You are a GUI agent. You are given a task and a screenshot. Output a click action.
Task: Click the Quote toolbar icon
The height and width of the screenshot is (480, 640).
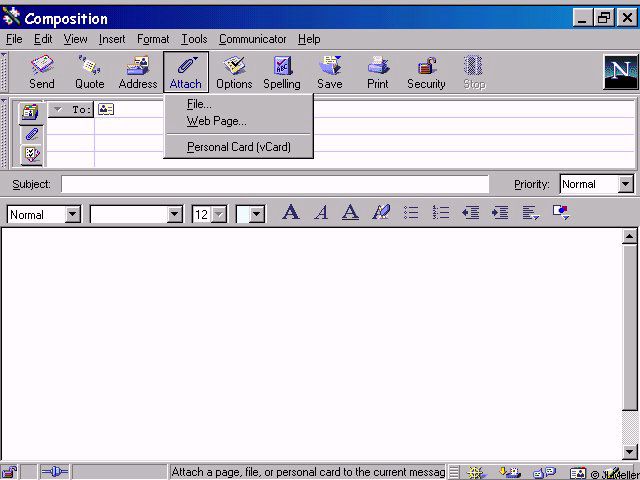tap(89, 72)
